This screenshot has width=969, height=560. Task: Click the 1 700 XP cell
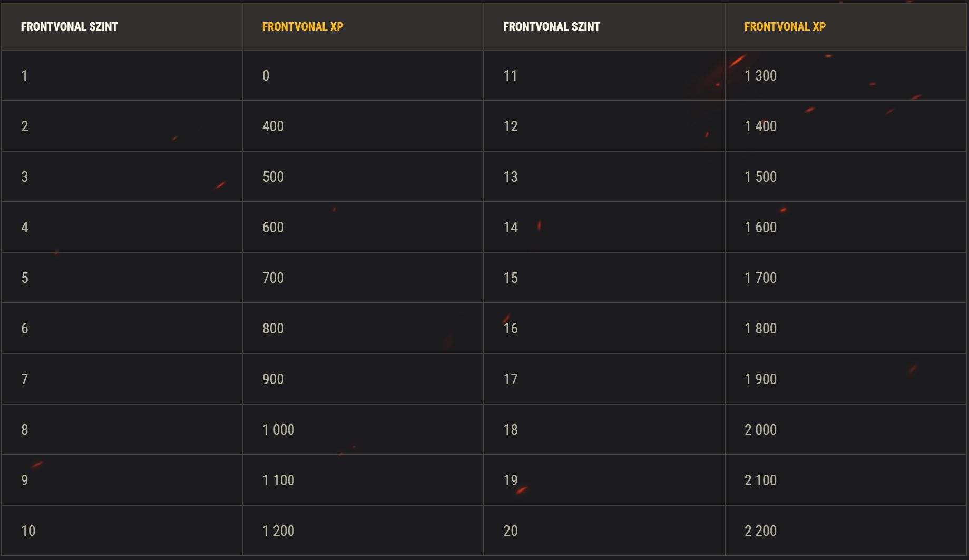(x=846, y=278)
